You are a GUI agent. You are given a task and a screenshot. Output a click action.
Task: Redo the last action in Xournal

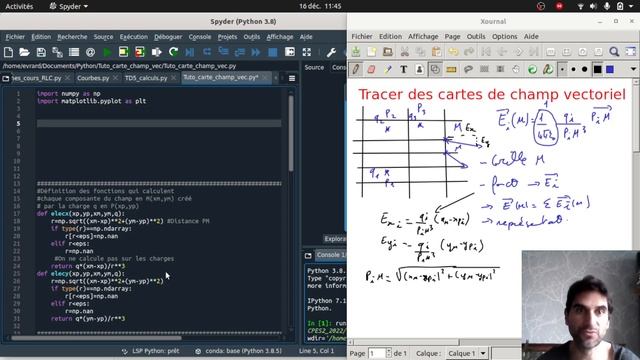click(x=469, y=51)
